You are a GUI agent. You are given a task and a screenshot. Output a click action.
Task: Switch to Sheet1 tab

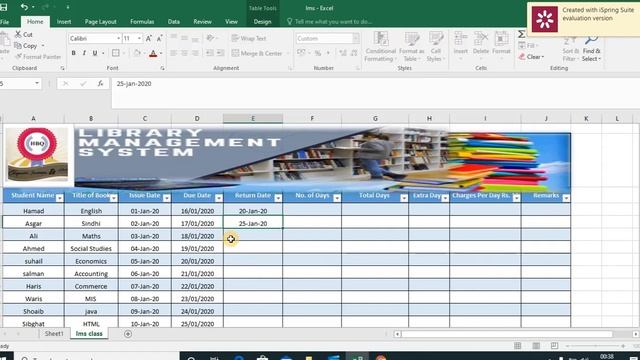(54, 333)
